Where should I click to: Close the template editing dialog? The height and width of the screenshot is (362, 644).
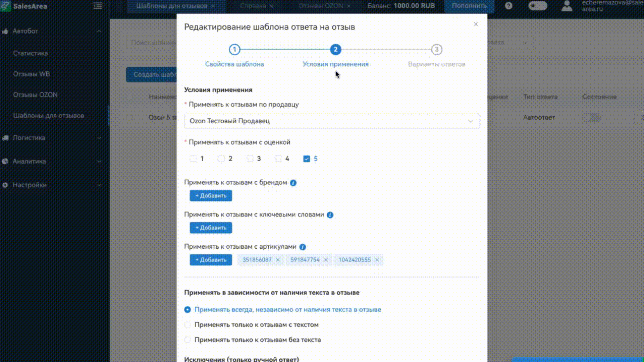tap(476, 24)
